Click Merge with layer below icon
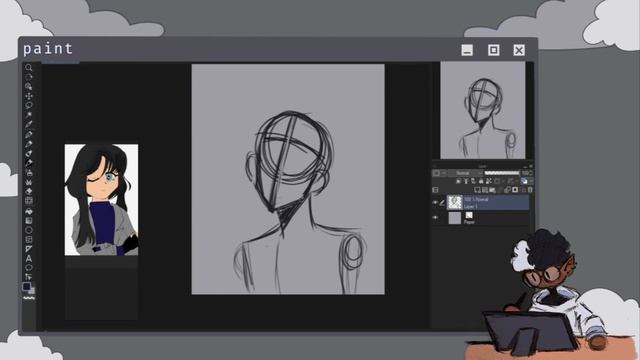640x360 pixels. coord(507,190)
